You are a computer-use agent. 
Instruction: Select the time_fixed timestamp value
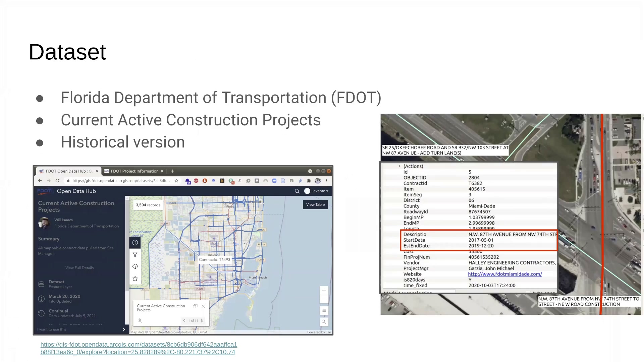point(492,286)
